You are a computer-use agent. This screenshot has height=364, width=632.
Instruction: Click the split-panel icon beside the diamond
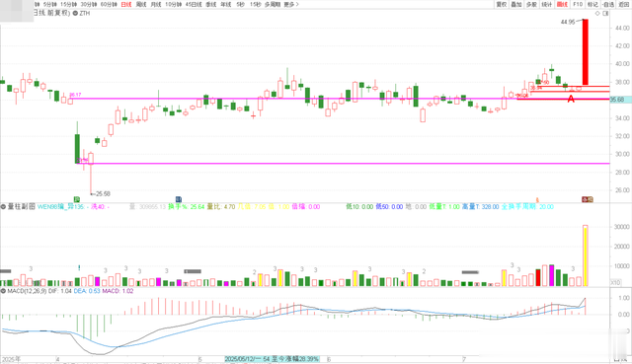point(605,13)
